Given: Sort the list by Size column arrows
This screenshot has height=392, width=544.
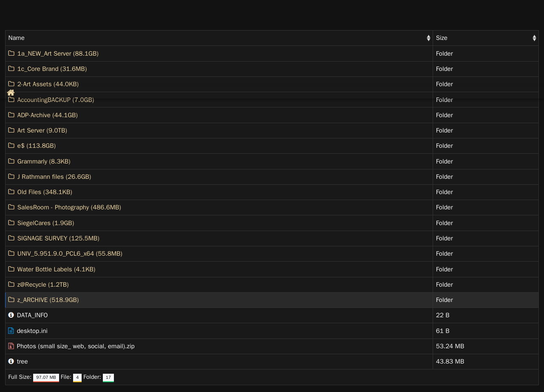Looking at the screenshot, I should [x=534, y=38].
